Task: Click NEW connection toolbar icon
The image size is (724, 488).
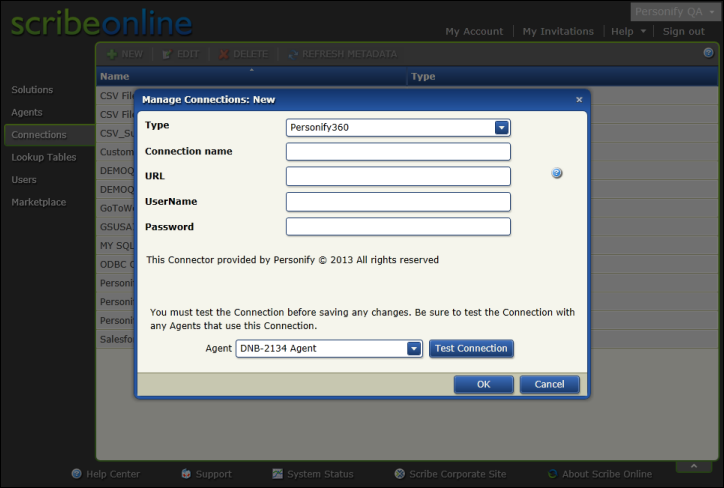Action: (112, 54)
